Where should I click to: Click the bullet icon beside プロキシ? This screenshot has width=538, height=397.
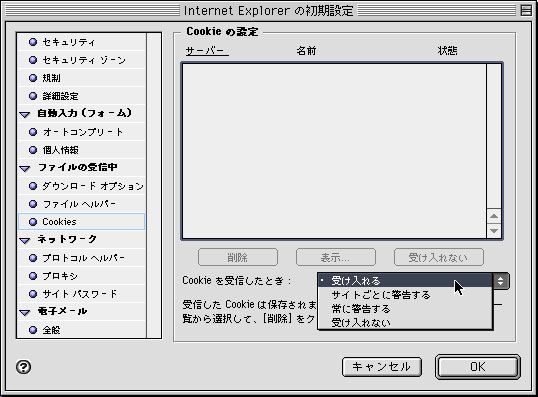[x=33, y=276]
